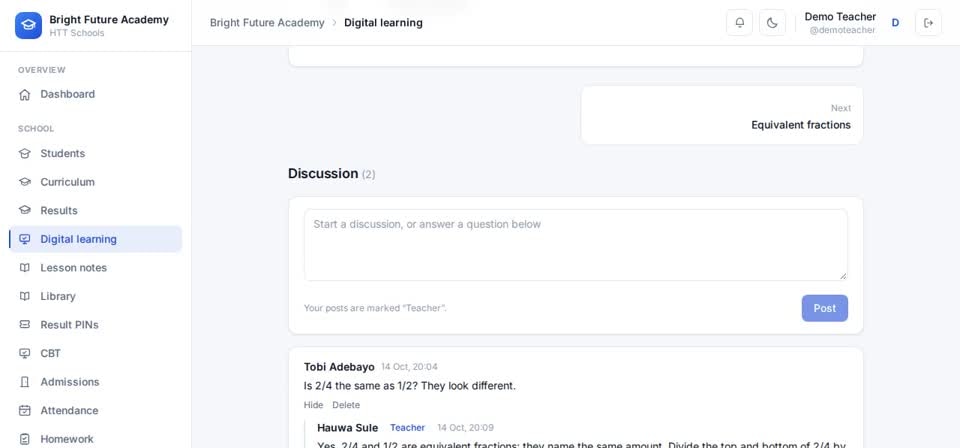This screenshot has width=960, height=448.
Task: Open the Demo Teacher avatar D
Action: click(895, 23)
